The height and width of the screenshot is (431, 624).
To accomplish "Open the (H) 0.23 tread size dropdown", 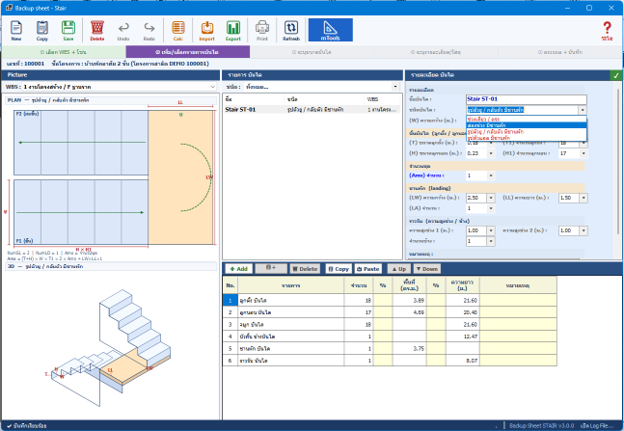I will (491, 153).
